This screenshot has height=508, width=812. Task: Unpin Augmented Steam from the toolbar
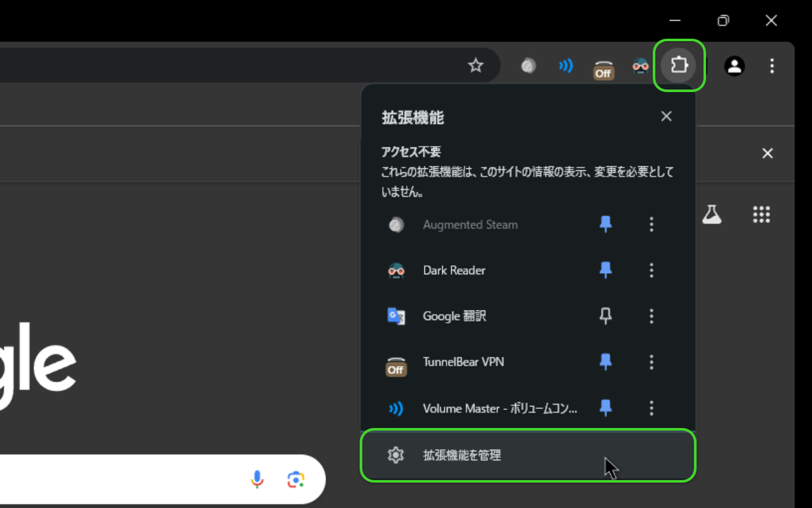[606, 224]
